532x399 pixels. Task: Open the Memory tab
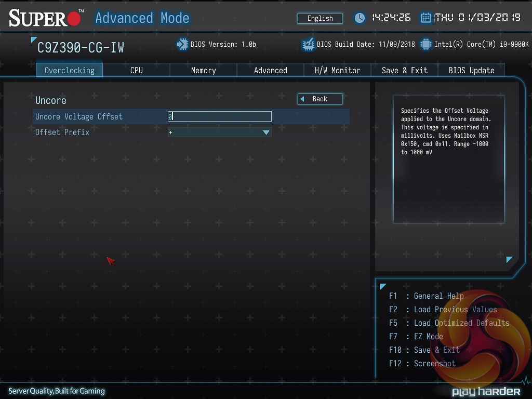click(x=203, y=70)
